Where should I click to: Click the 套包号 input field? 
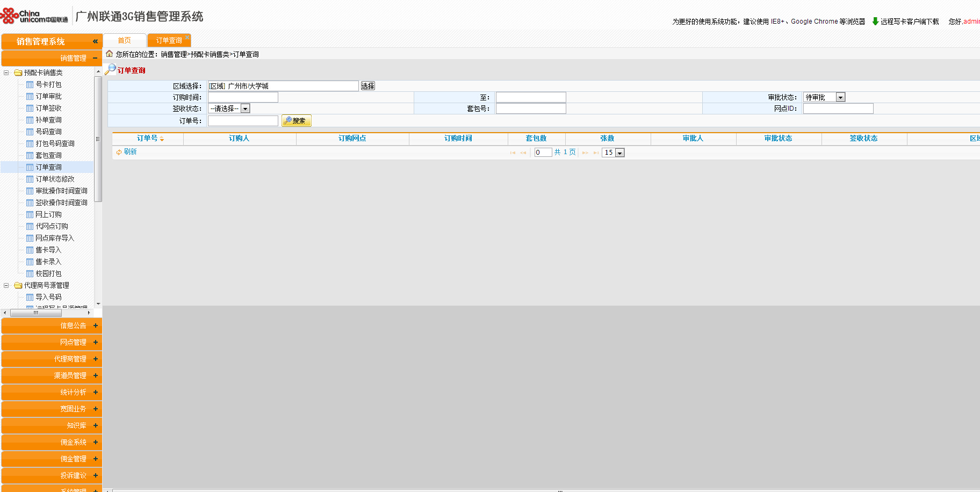531,108
